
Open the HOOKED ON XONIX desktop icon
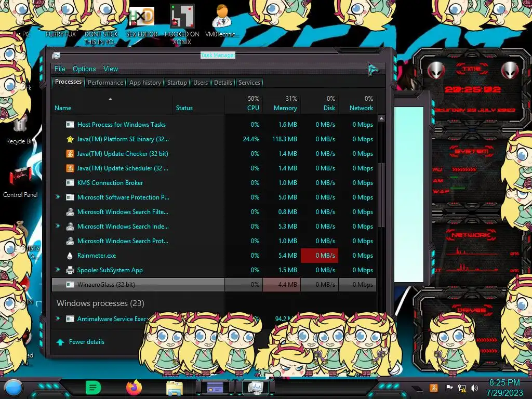(182, 24)
